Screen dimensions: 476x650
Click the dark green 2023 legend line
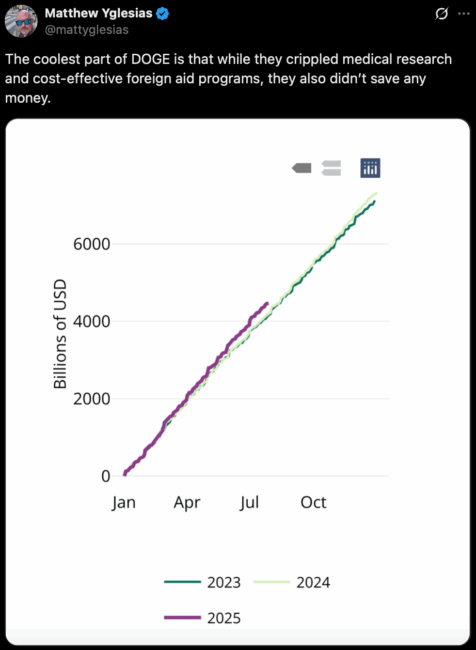(182, 582)
